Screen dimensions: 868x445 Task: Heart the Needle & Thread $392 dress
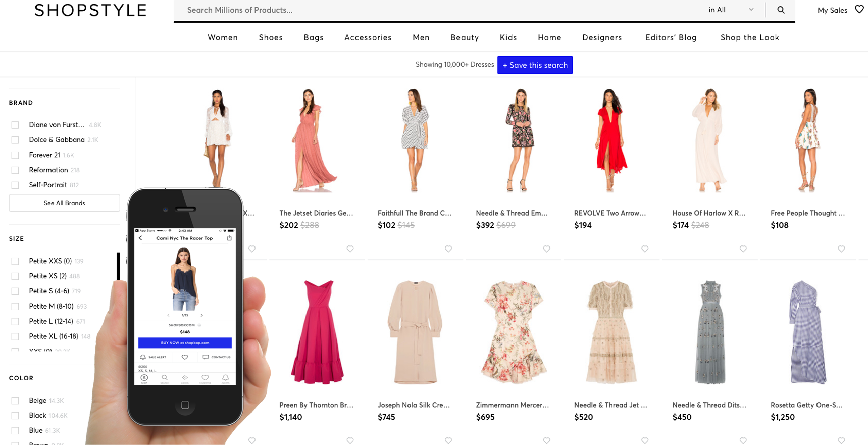pyautogui.click(x=546, y=249)
